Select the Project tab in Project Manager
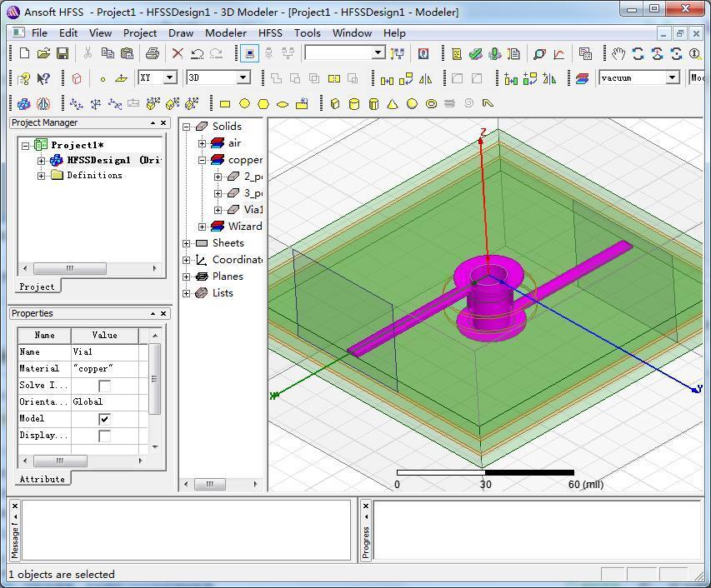Screen dimensions: 711x588 tap(37, 287)
